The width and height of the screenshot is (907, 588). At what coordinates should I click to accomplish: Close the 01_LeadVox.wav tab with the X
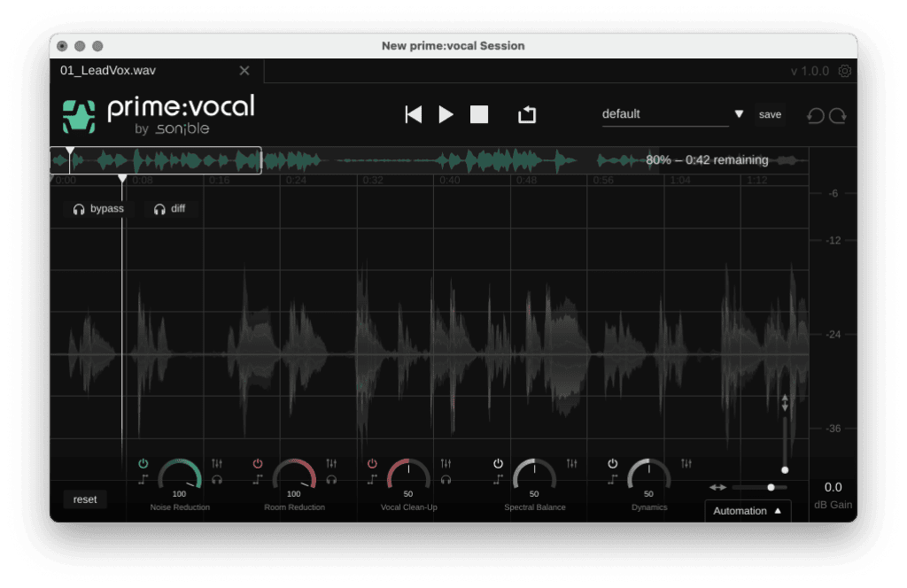pos(244,71)
